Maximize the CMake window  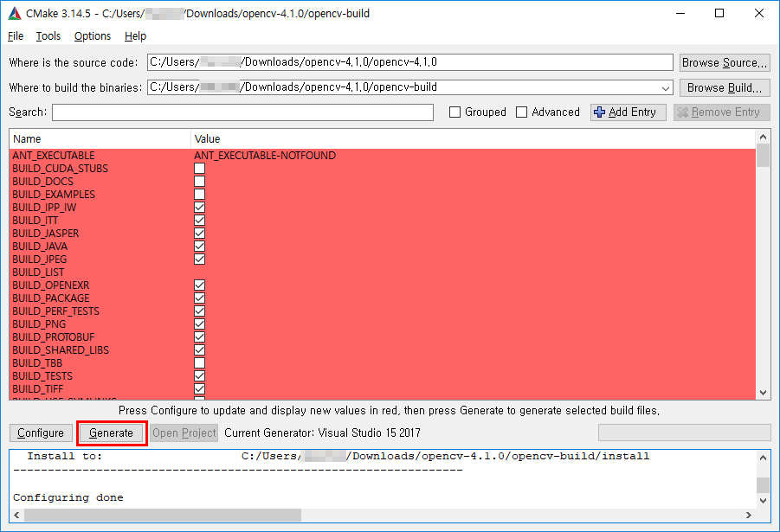tap(719, 14)
